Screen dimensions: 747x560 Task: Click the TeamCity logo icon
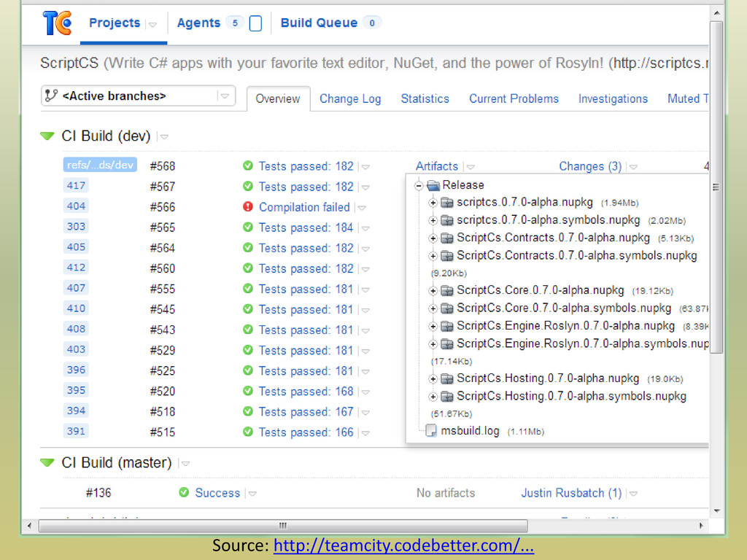tap(57, 23)
